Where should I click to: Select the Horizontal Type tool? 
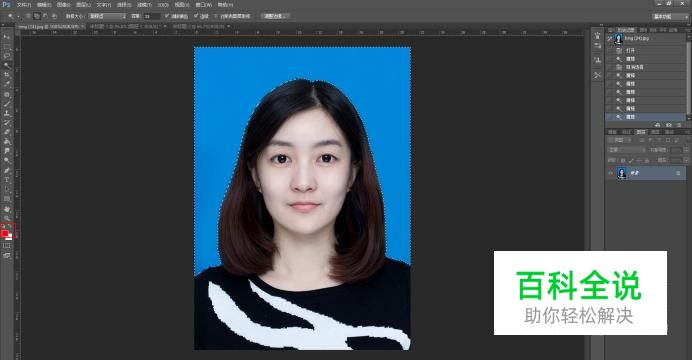click(x=7, y=180)
